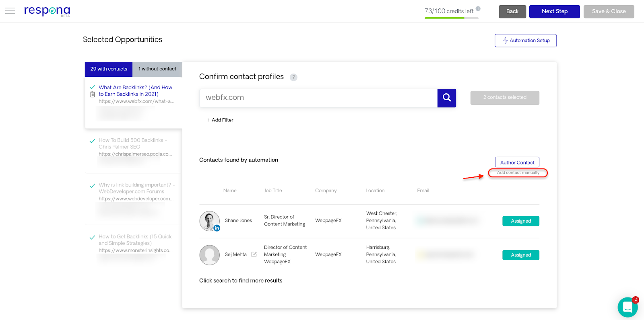Viewport: 644px width, 320px height.
Task: Click checkmark beside How To Build 500 Backlinks
Action: point(92,141)
